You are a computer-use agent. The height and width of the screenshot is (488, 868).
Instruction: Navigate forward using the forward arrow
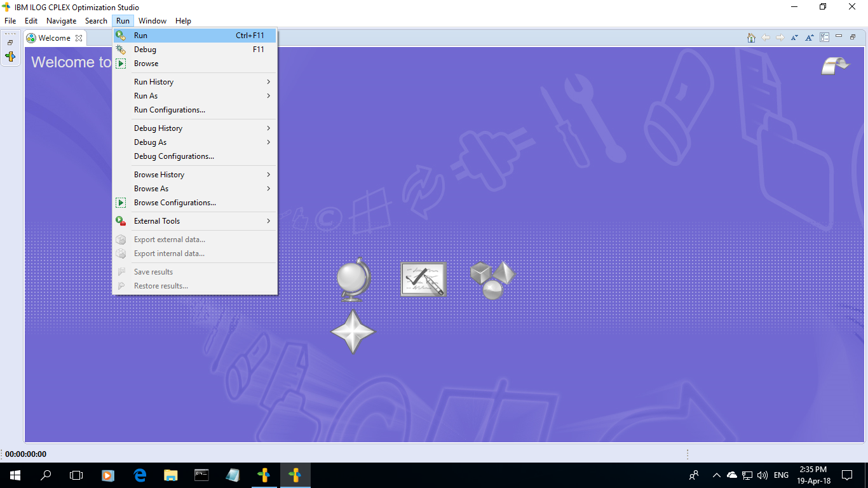coord(780,37)
